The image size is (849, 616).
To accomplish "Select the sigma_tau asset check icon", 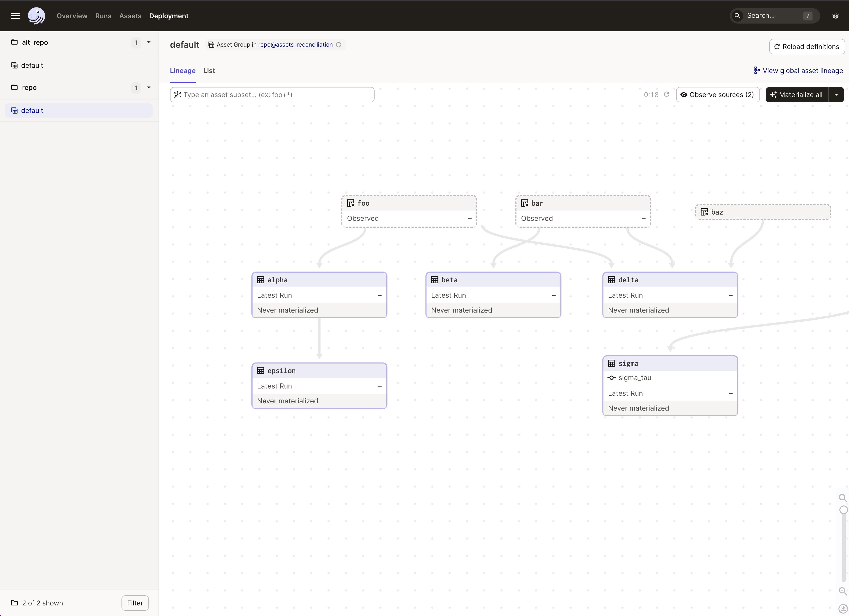I will [612, 377].
